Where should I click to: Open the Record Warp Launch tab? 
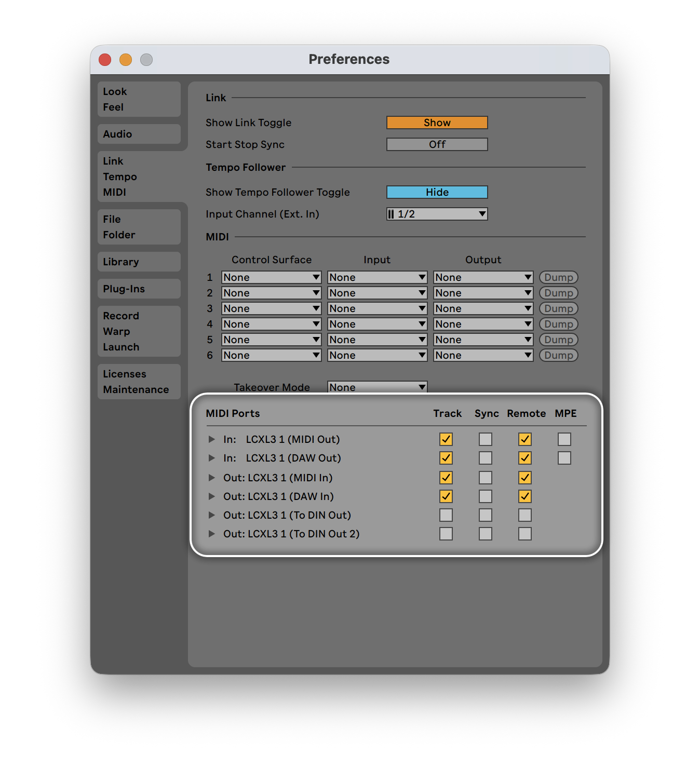pos(139,331)
